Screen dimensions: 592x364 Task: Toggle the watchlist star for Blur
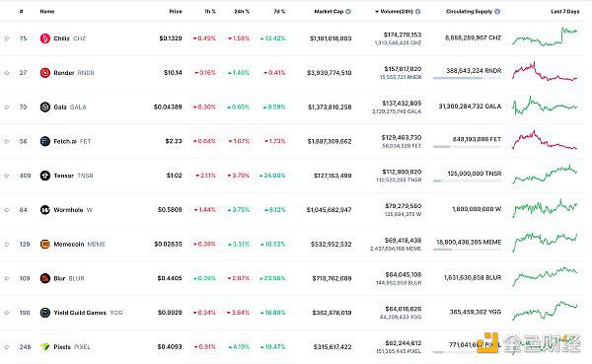pyautogui.click(x=7, y=278)
